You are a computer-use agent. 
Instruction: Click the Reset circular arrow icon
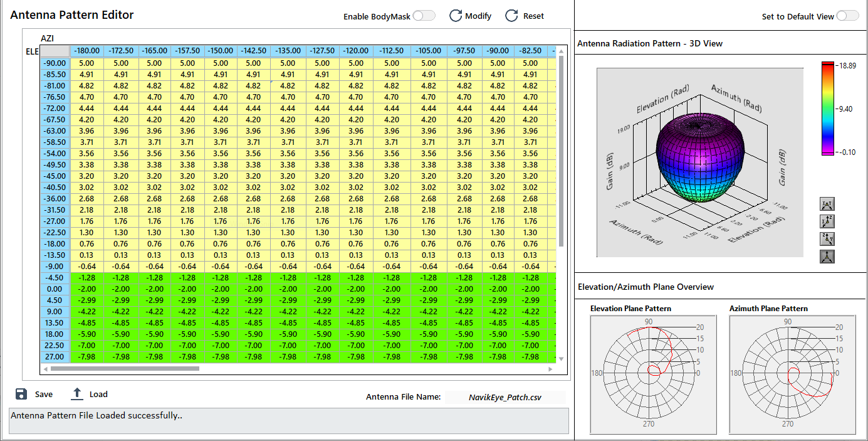(x=511, y=16)
